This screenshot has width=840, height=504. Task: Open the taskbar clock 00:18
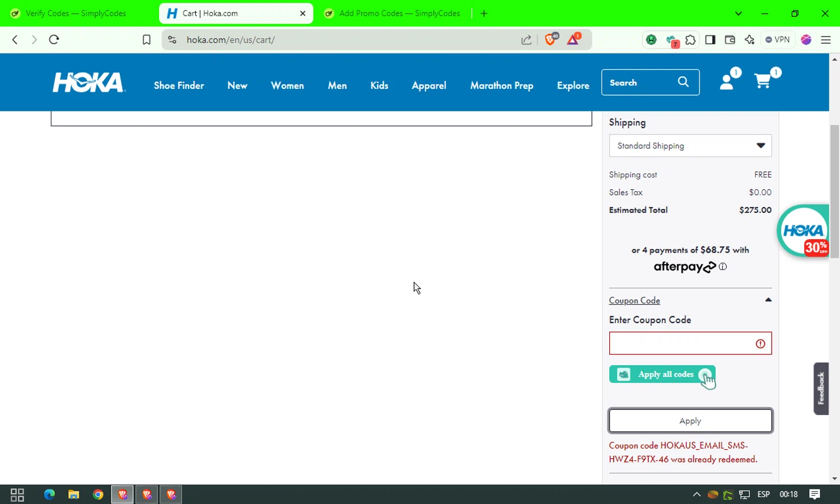click(788, 494)
